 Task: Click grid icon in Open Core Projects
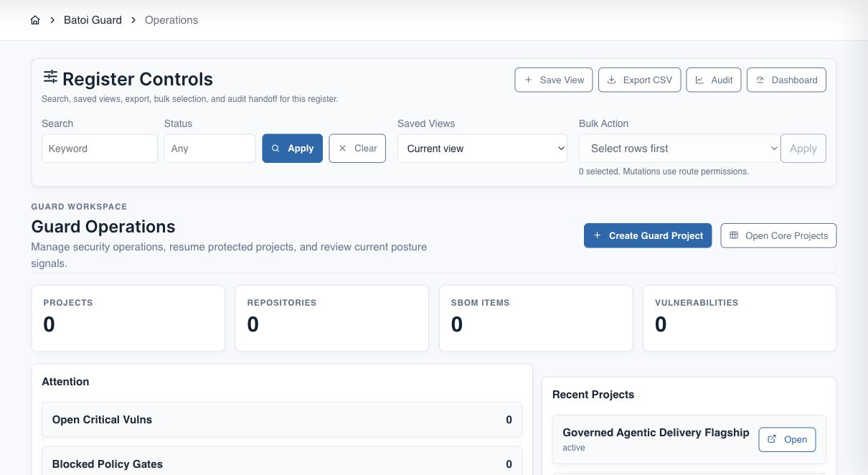[734, 235]
